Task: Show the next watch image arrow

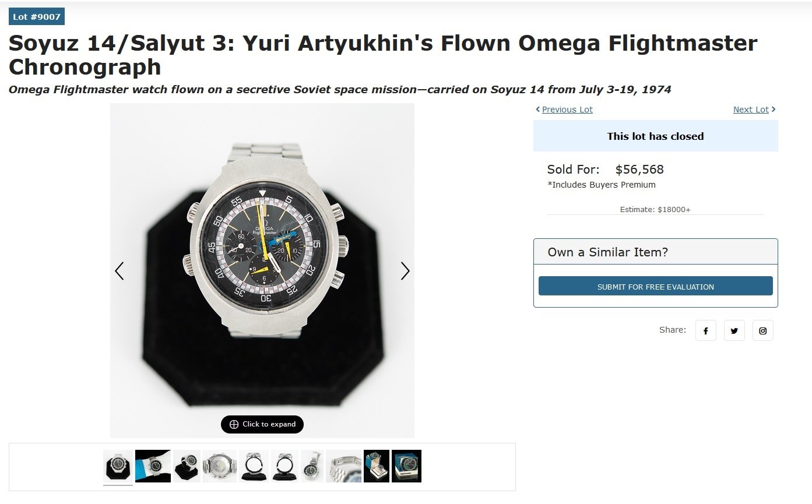Action: (x=405, y=271)
